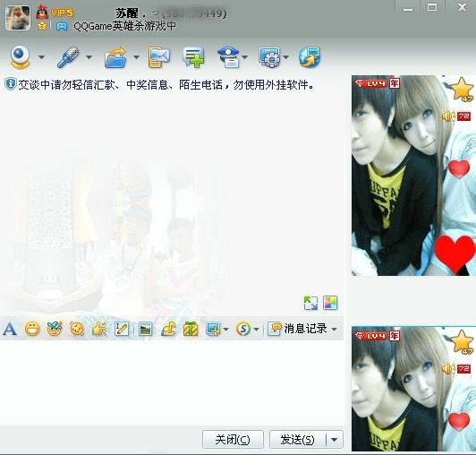Click the contact name 苏醒
Image resolution: width=476 pixels, height=455 pixels.
point(127,13)
